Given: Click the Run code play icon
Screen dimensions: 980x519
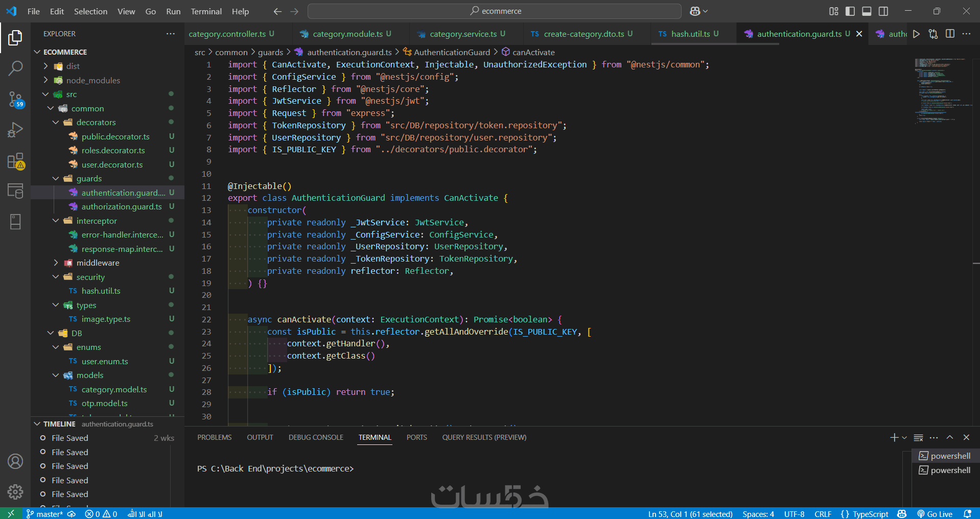Looking at the screenshot, I should (916, 34).
